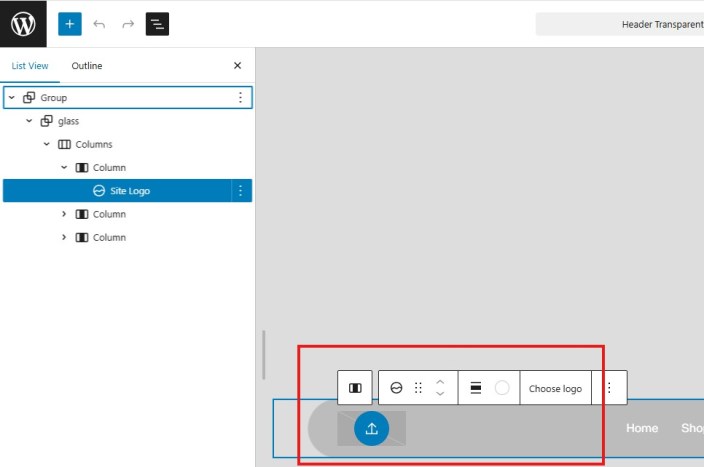Select the Columns item in list view
Image resolution: width=704 pixels, height=467 pixels.
93,144
